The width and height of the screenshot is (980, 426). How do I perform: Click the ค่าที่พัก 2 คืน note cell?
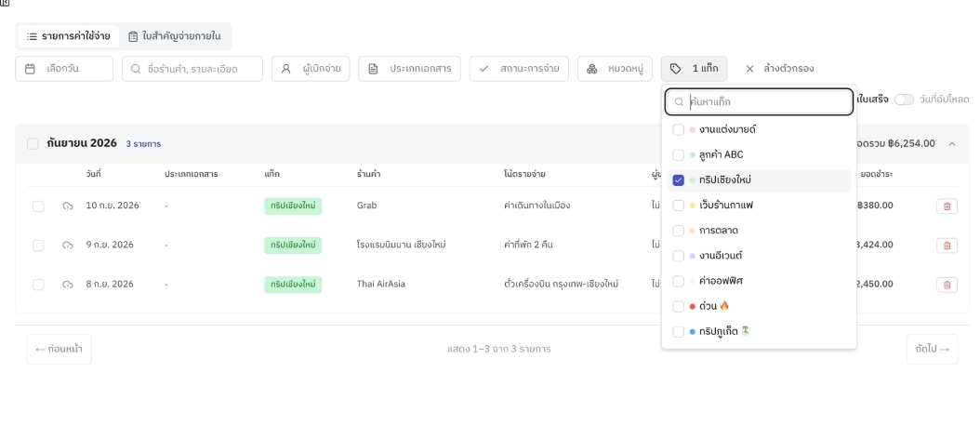[528, 245]
